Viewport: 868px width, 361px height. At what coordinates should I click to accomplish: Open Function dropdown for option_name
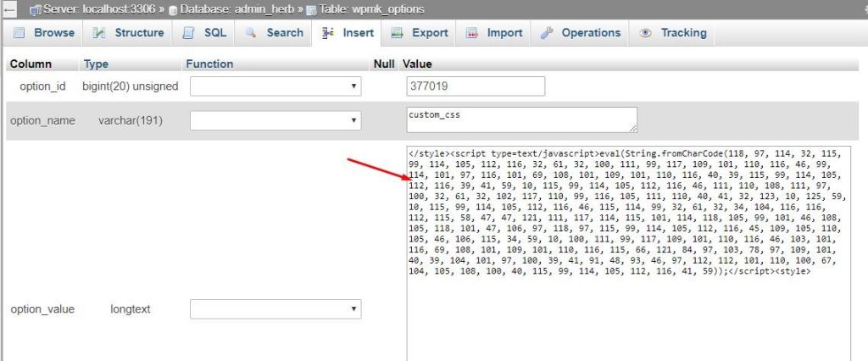tap(275, 120)
